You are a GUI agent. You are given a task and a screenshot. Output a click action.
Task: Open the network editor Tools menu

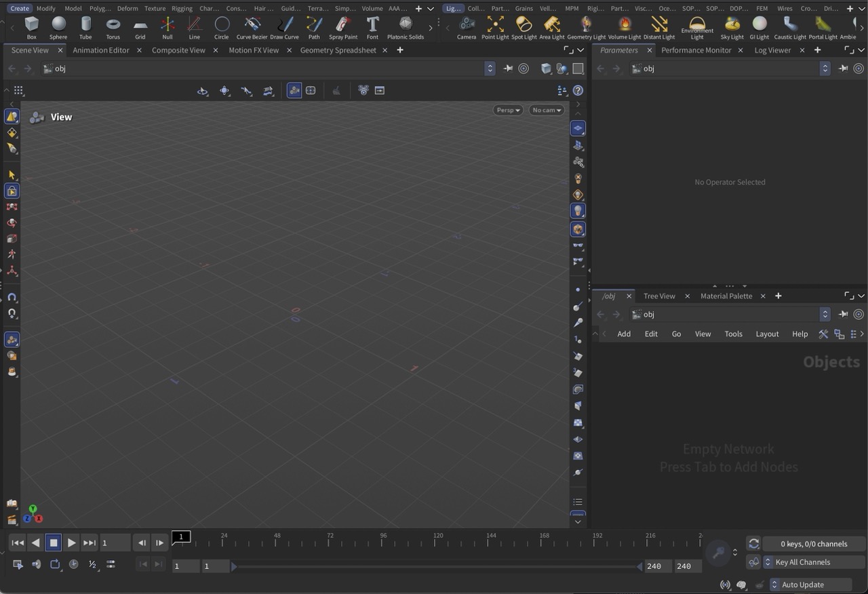coord(733,334)
